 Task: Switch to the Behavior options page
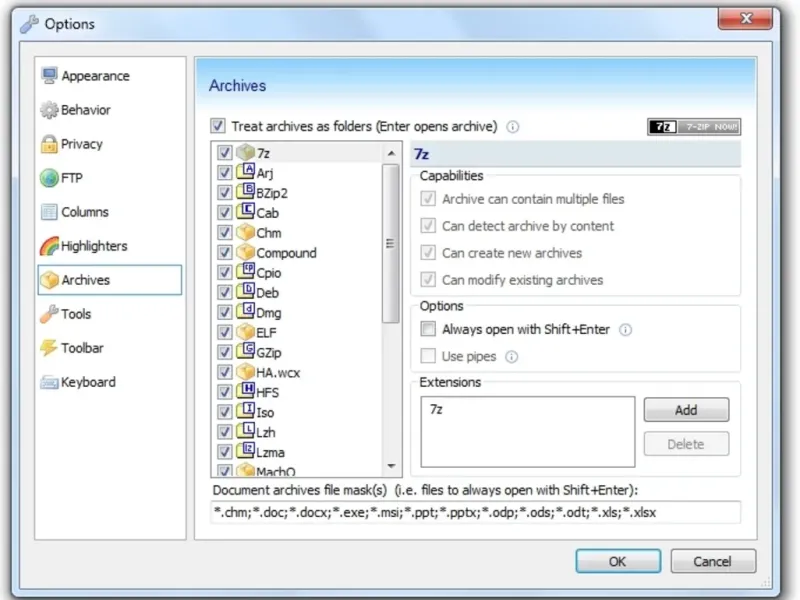pos(109,110)
